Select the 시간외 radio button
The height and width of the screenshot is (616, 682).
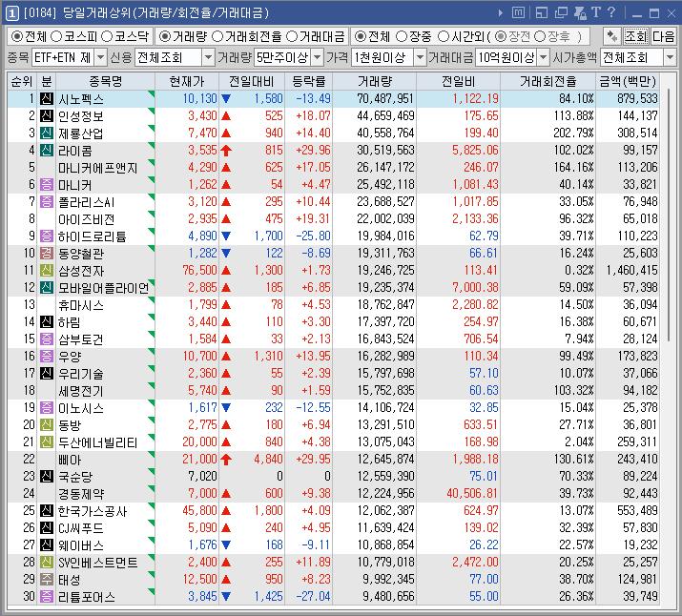444,36
